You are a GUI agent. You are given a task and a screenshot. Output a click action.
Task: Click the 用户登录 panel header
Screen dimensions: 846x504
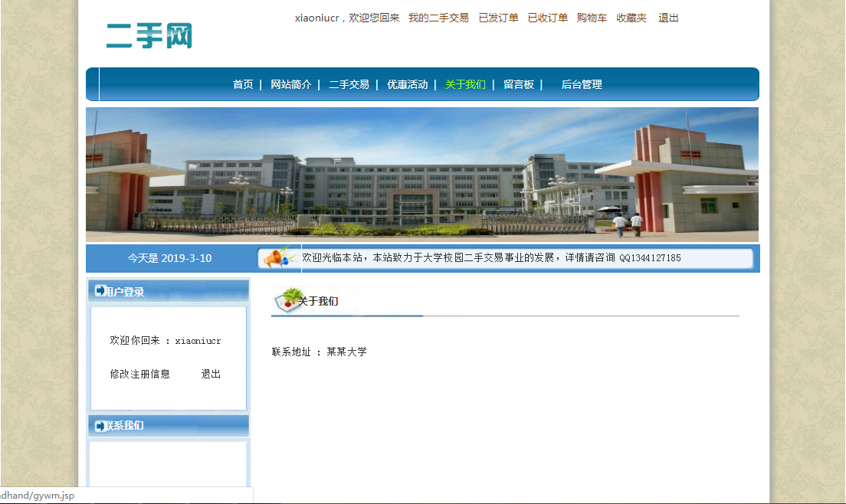click(x=169, y=291)
